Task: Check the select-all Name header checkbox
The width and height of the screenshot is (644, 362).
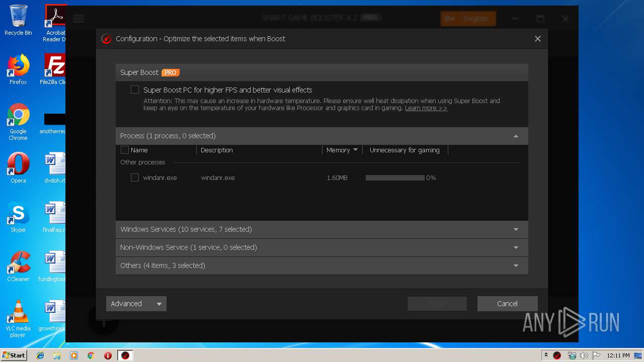Action: pos(125,150)
